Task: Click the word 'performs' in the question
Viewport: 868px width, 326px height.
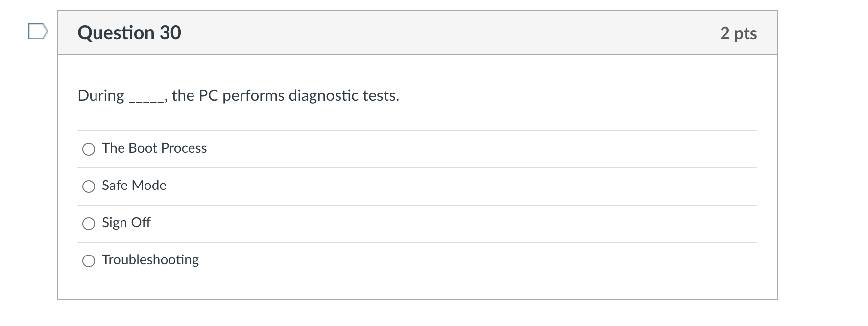Action: tap(253, 95)
